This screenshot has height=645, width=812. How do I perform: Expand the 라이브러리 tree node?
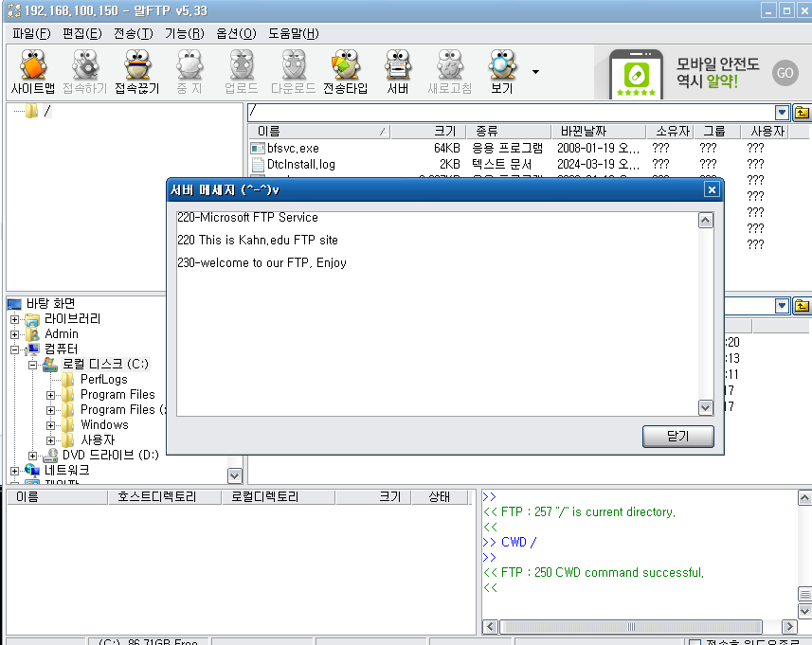point(14,319)
